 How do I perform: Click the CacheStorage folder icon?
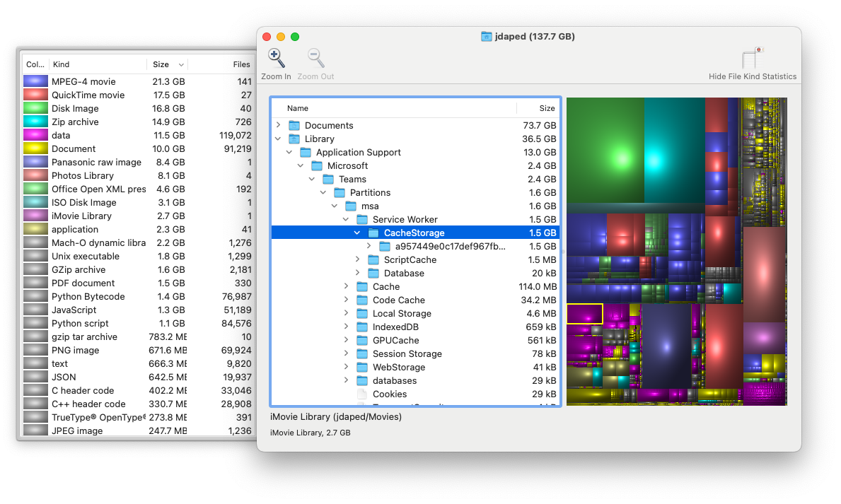coord(373,232)
